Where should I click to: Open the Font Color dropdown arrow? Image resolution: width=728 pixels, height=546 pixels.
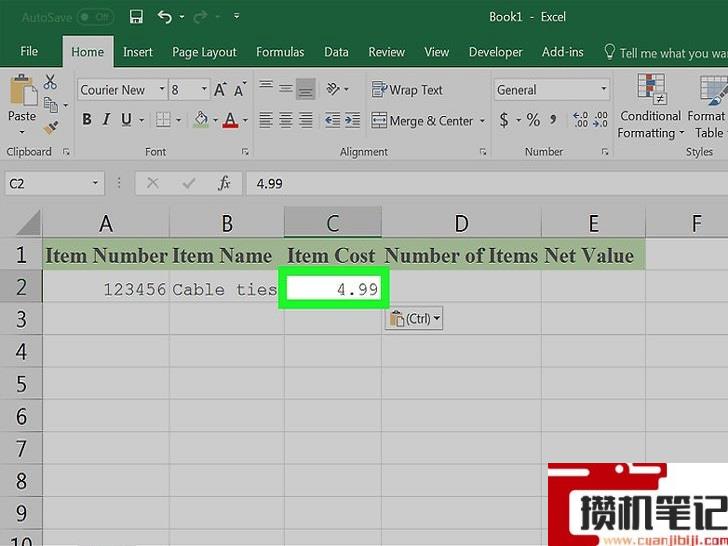[245, 120]
